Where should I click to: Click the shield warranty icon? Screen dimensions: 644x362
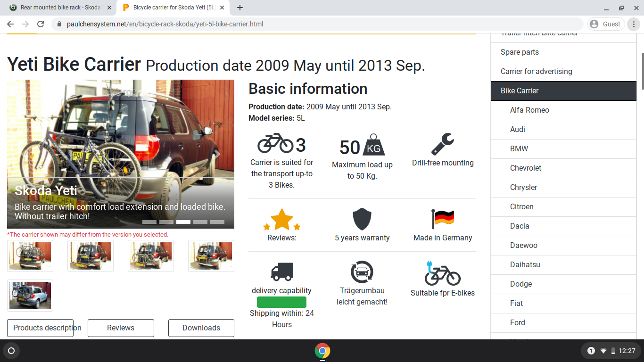point(362,219)
